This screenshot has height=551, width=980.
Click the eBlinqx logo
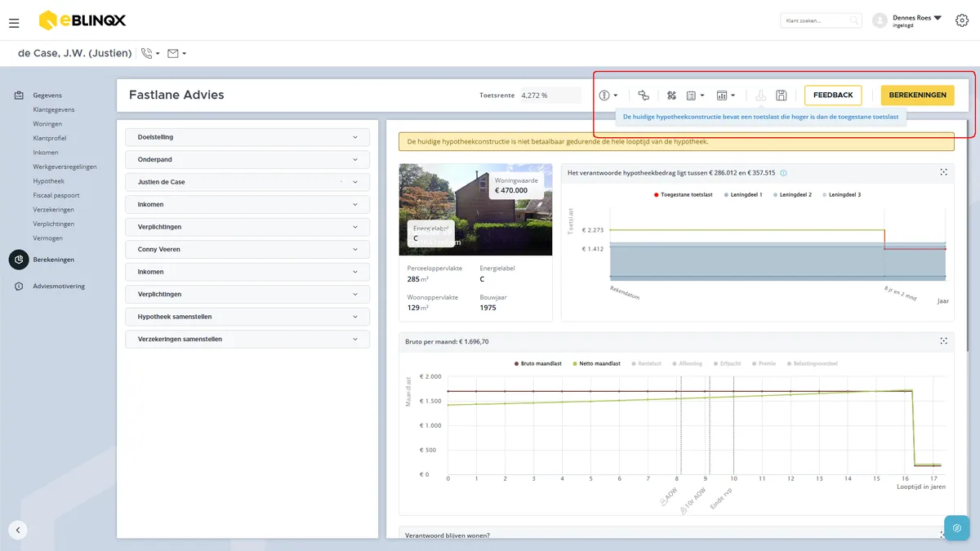pyautogui.click(x=82, y=20)
